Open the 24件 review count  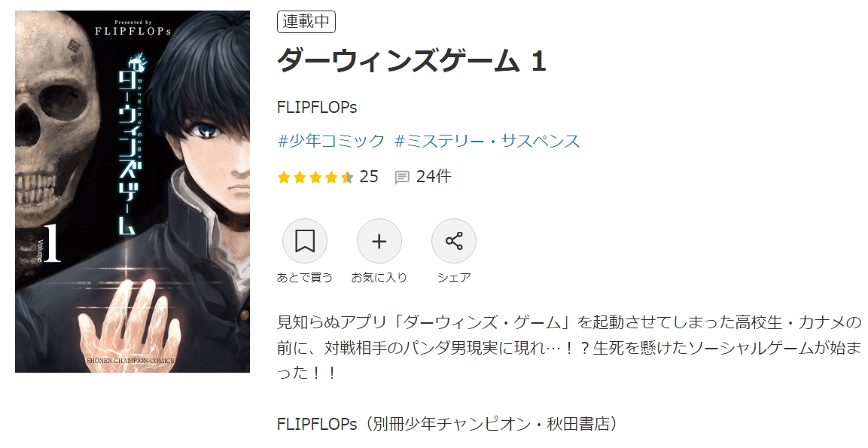click(x=434, y=177)
